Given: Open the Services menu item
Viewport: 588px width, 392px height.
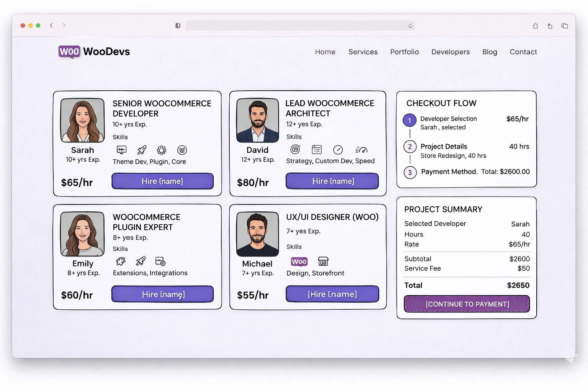Looking at the screenshot, I should click(x=363, y=52).
